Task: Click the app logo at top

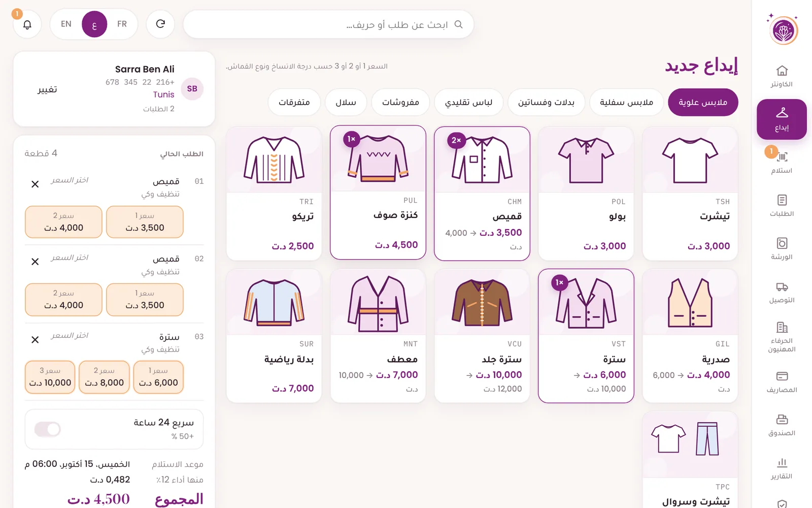Action: (784, 30)
